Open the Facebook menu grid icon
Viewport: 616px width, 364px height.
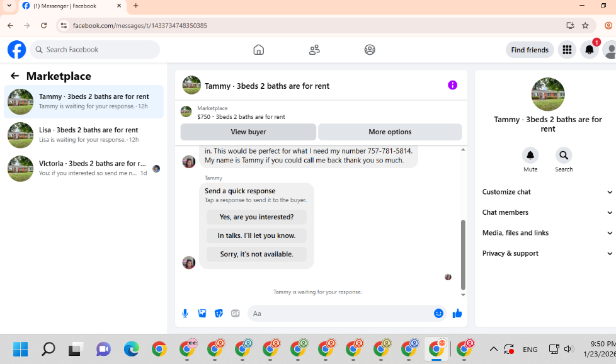[x=567, y=50]
